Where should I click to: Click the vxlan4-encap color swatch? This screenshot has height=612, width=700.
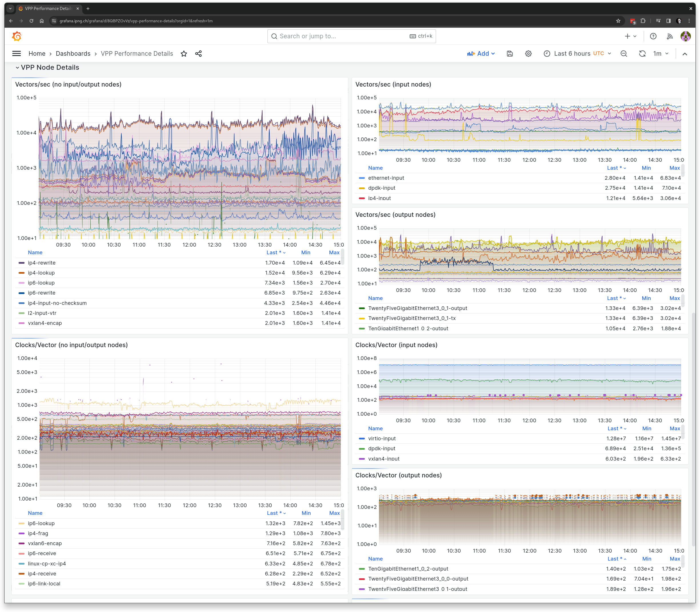[x=21, y=323]
